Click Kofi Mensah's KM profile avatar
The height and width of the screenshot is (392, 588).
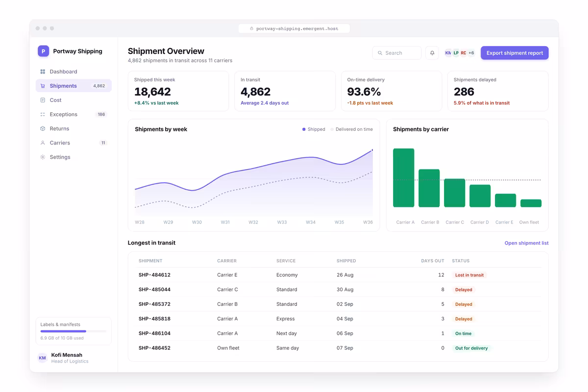tap(43, 358)
